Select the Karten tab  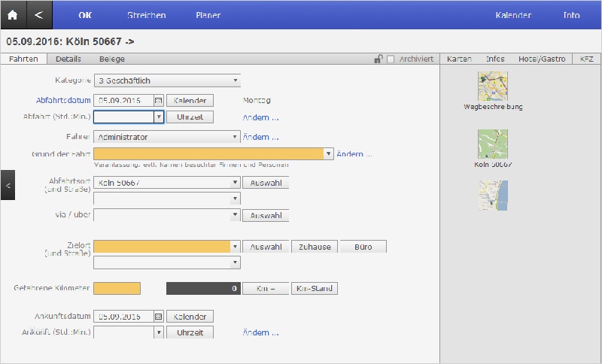tap(459, 59)
